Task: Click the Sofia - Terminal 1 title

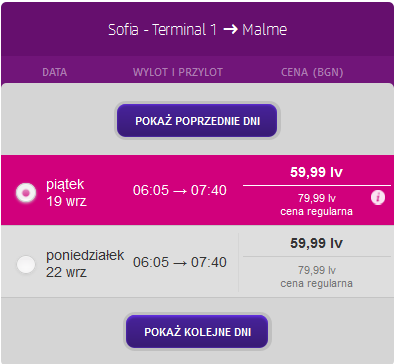Action: coord(162,29)
